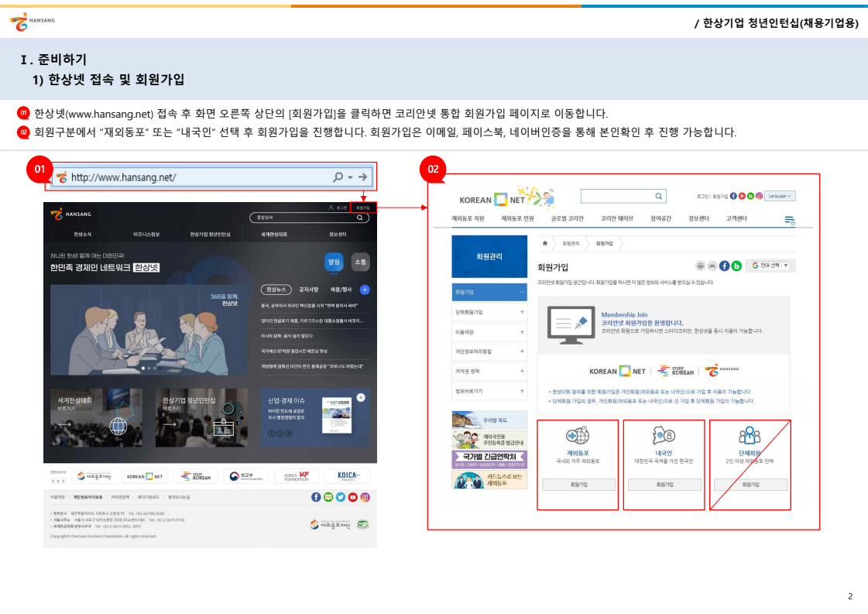This screenshot has width=868, height=614.
Task: Click the 국가별 긴급연락처 banner
Action: 489,458
